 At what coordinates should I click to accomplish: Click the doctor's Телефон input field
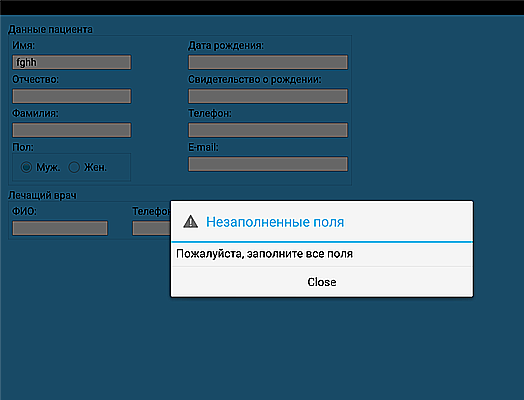click(x=152, y=228)
